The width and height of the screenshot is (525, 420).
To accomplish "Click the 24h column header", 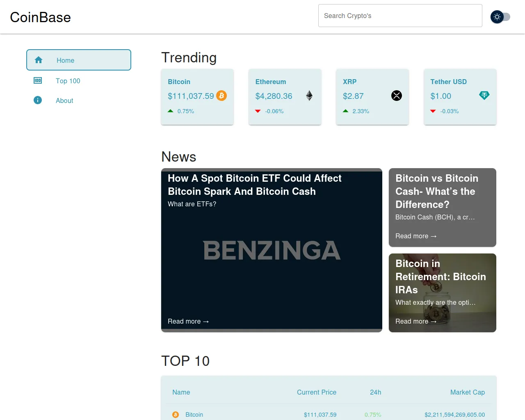I will [376, 392].
